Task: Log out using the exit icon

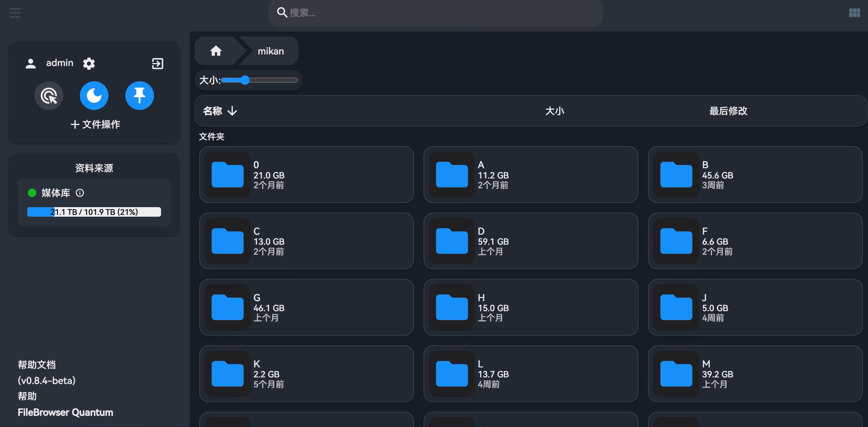Action: [x=157, y=64]
